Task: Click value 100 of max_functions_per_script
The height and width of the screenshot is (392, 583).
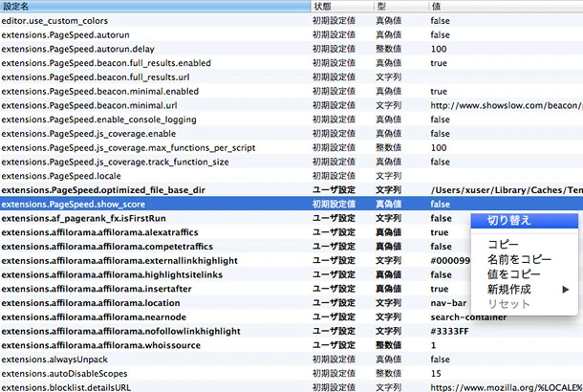Action: (x=439, y=148)
